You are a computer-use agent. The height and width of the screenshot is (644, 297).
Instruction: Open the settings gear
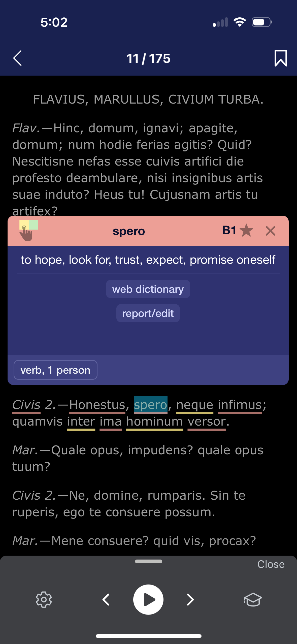pyautogui.click(x=44, y=600)
